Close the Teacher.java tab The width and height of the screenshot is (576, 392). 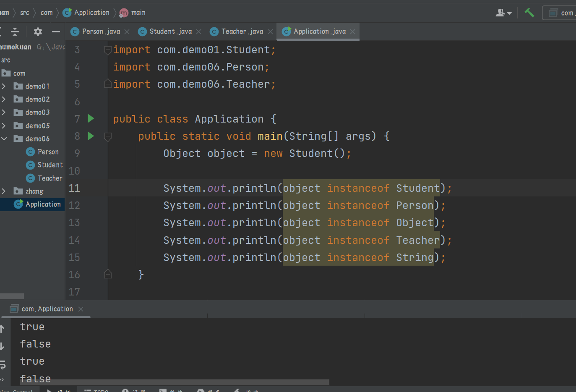pyautogui.click(x=270, y=32)
